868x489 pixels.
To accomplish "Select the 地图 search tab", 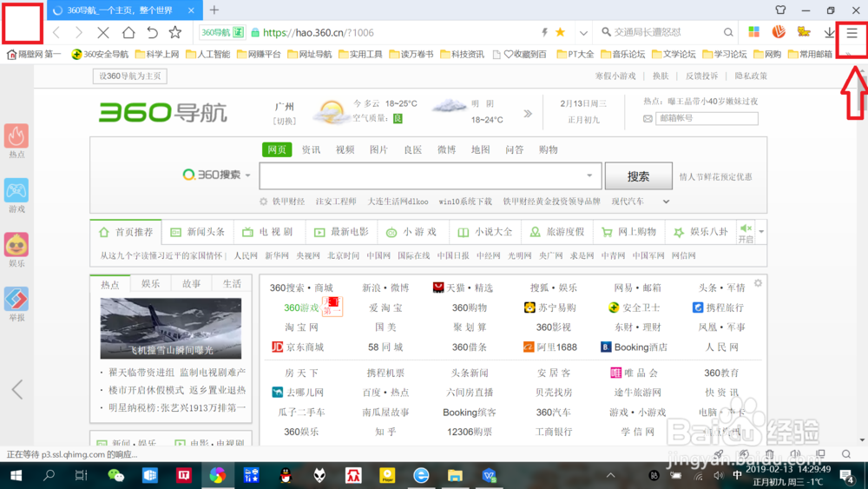I will pos(481,149).
